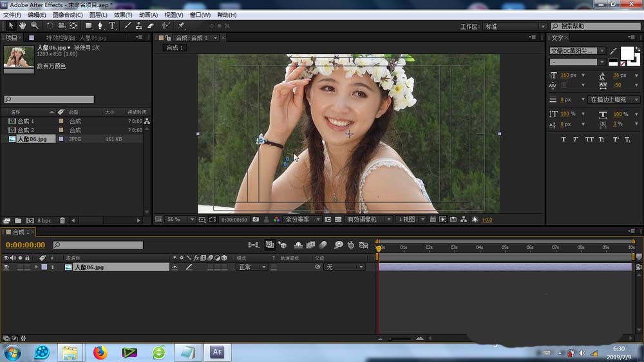Open the 图层(L) menu

tap(98, 15)
